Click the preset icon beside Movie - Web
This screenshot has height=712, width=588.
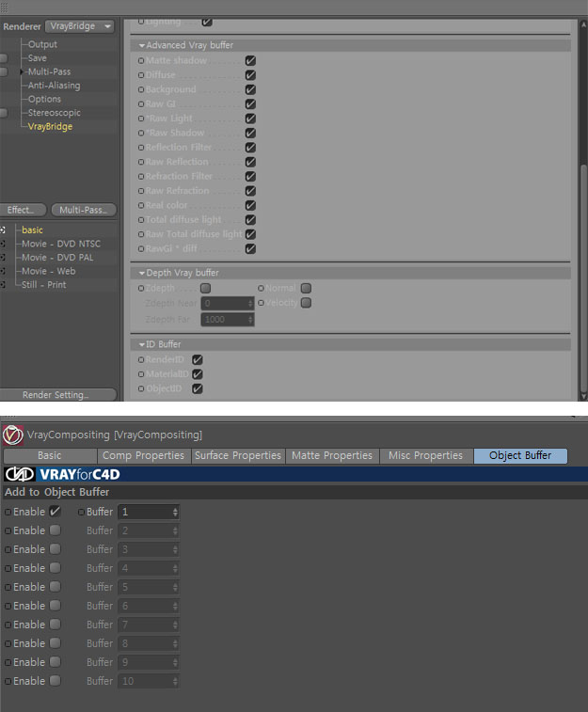coord(3,271)
